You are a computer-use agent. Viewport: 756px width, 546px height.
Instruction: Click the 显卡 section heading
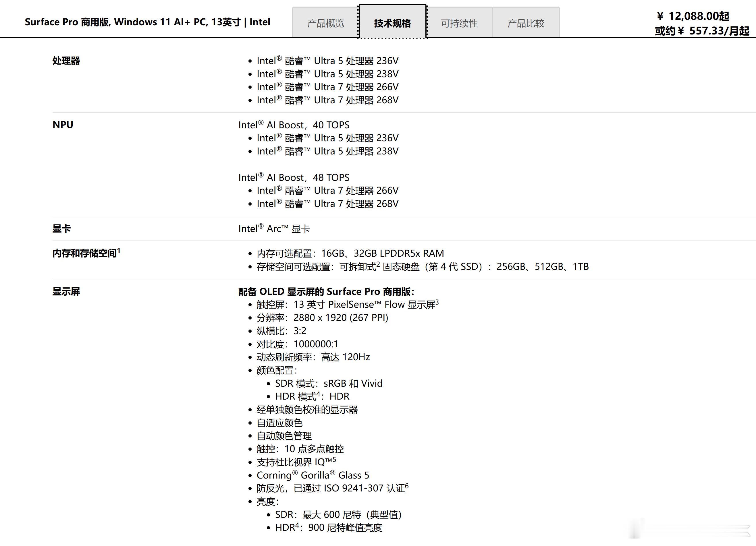tap(61, 229)
